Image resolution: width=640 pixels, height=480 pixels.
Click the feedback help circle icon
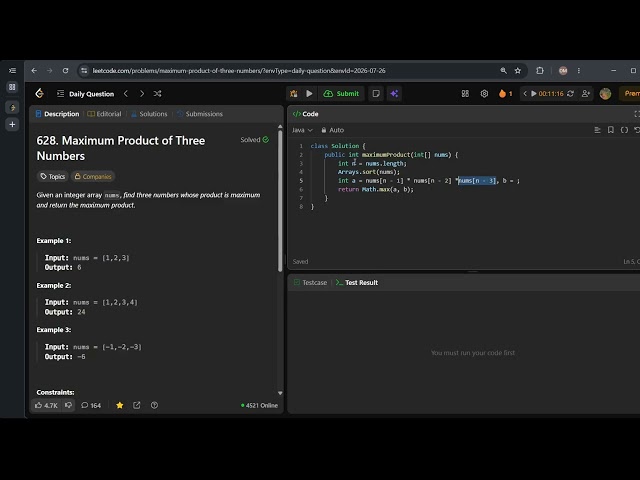[x=154, y=405]
